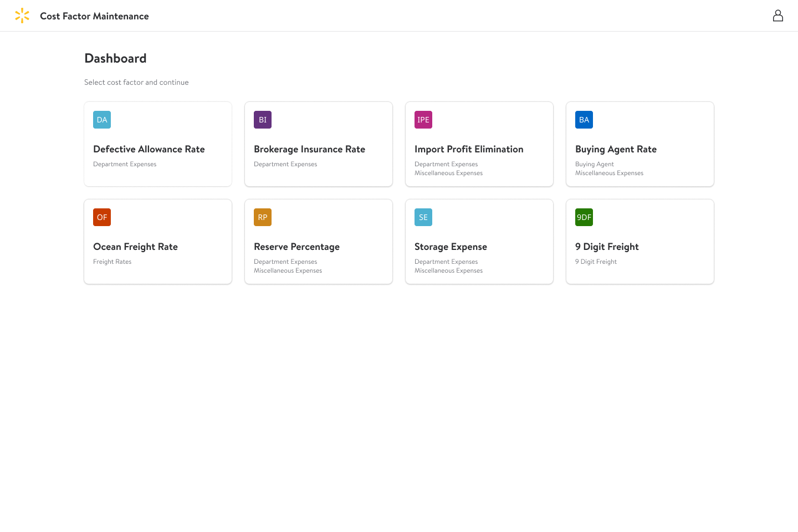Click 'Department Expenses' under Storage Expense
The image size is (798, 532).
pos(446,262)
